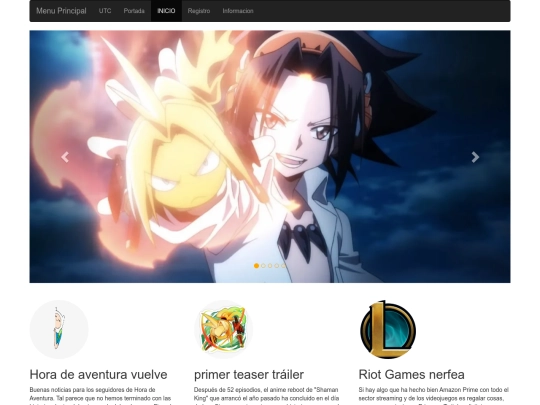Viewport: 540px width, 405px height.
Task: Open the Informacion nav item
Action: click(x=238, y=11)
